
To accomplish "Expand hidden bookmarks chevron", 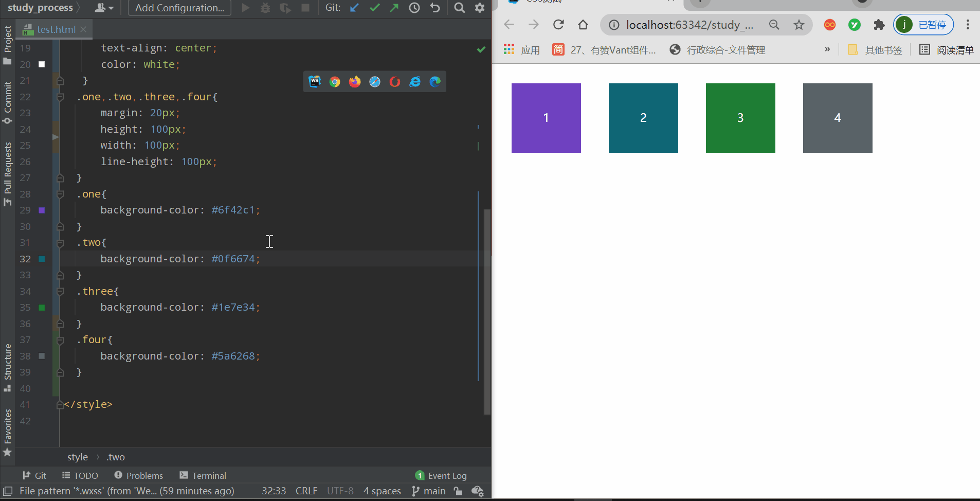I will pos(827,50).
